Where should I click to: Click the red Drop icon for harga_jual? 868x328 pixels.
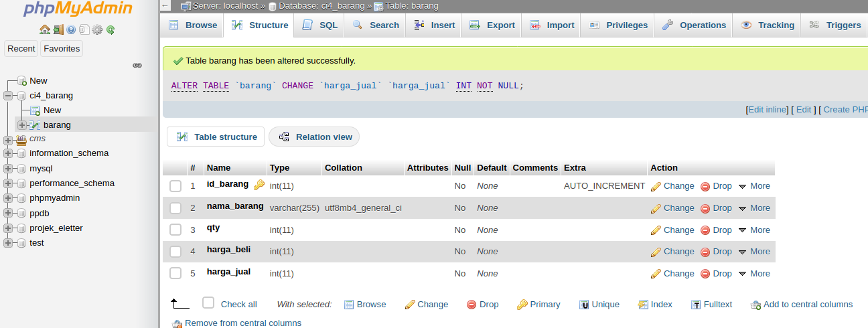705,274
